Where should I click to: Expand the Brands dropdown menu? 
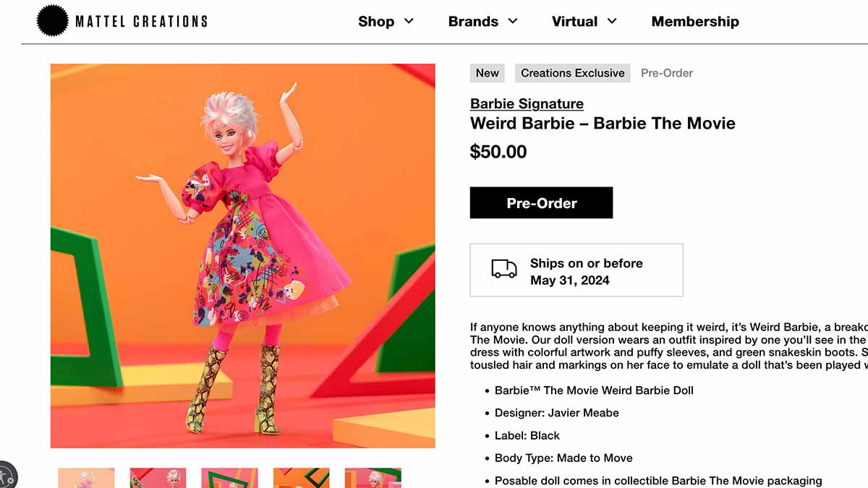482,22
